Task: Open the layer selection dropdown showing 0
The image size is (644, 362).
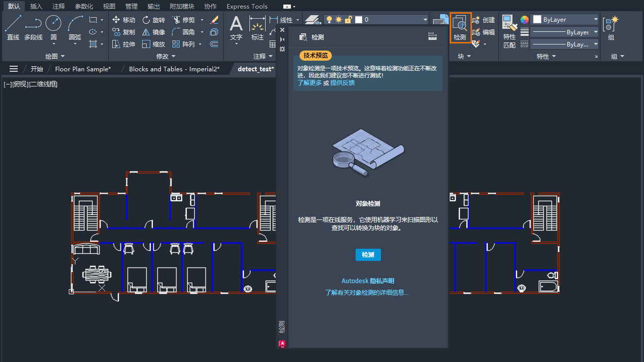Action: (425, 19)
